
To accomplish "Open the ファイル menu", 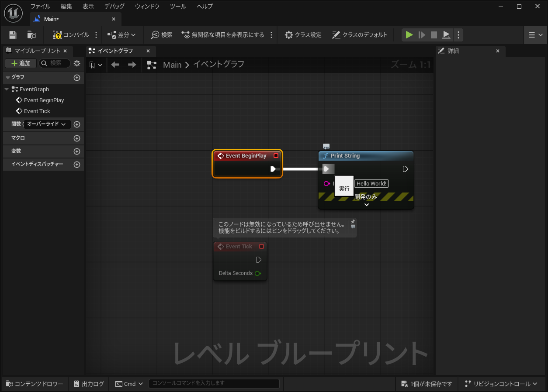I will pos(40,7).
